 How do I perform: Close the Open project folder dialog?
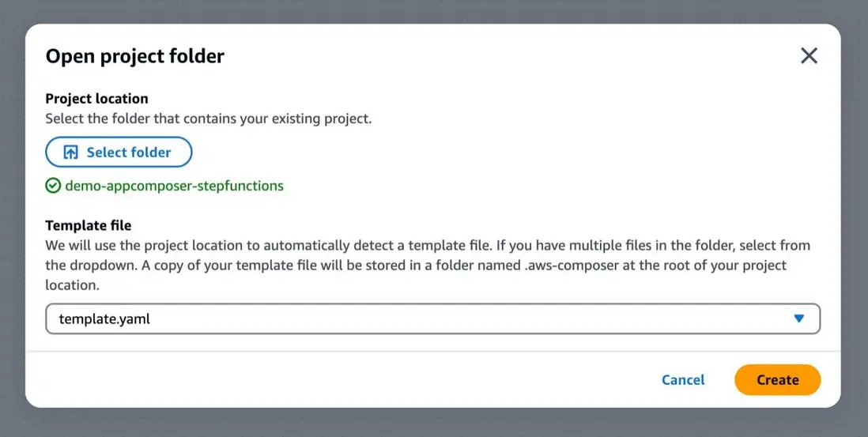pyautogui.click(x=809, y=55)
